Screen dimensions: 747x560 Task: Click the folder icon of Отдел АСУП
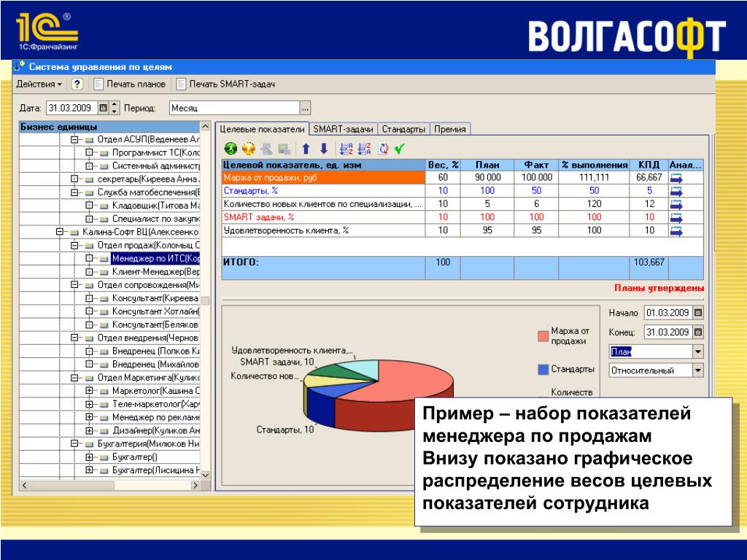tap(88, 140)
